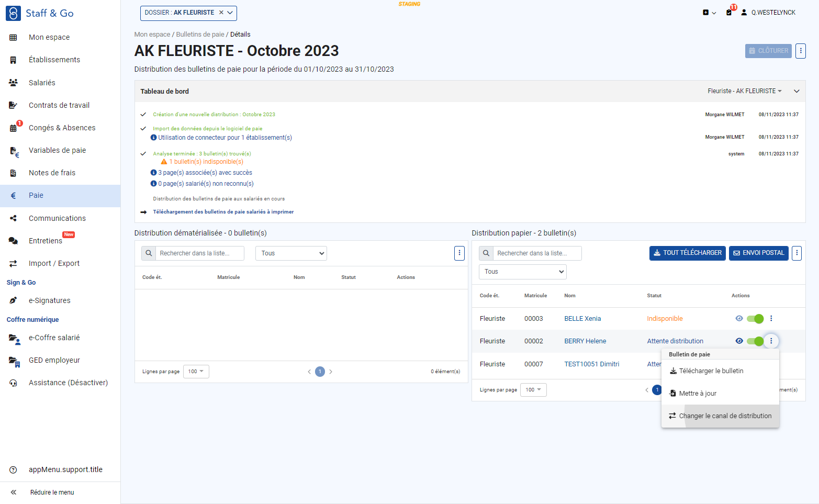The width and height of the screenshot is (819, 504).
Task: Go to previous page in dematerialized list
Action: tap(309, 372)
